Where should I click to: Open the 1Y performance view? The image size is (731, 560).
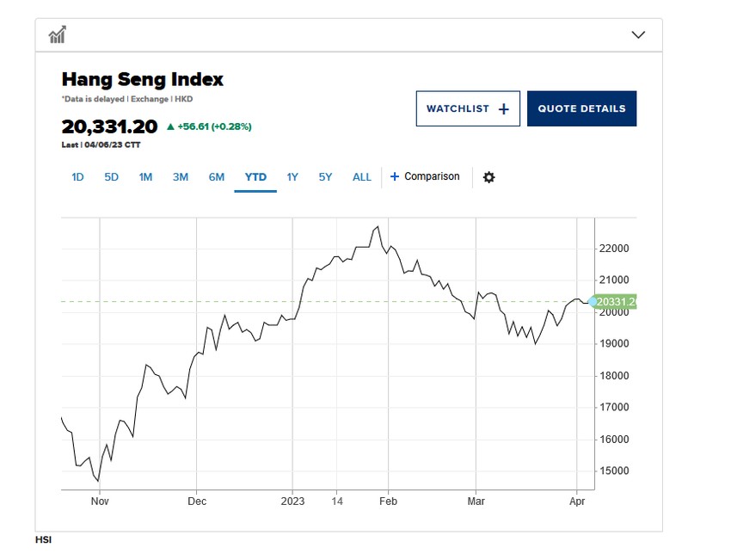[x=292, y=177]
